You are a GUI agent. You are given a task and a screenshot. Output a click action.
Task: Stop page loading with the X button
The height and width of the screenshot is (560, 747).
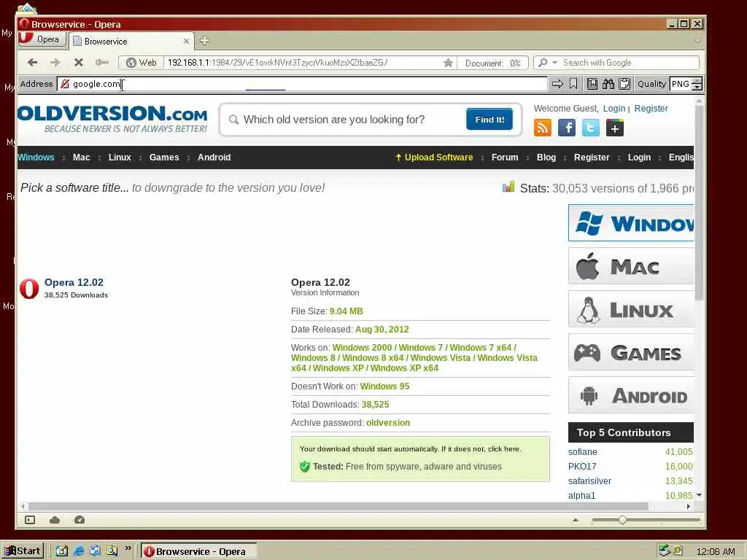tap(79, 63)
